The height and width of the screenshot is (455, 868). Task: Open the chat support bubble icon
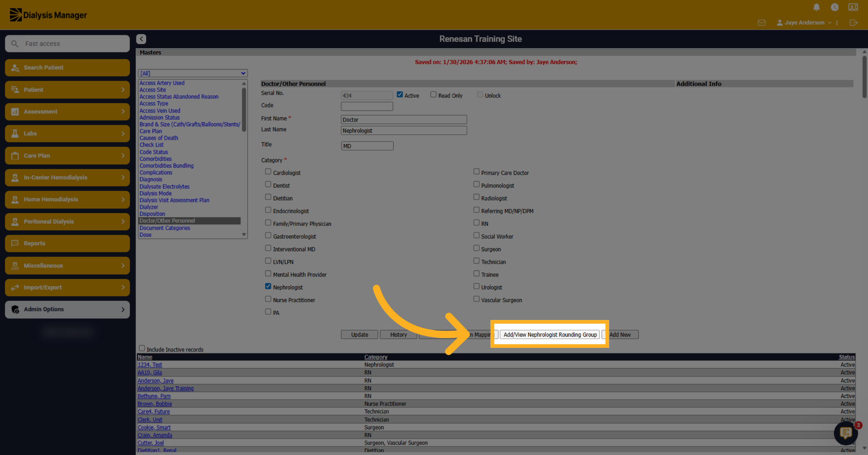point(846,433)
